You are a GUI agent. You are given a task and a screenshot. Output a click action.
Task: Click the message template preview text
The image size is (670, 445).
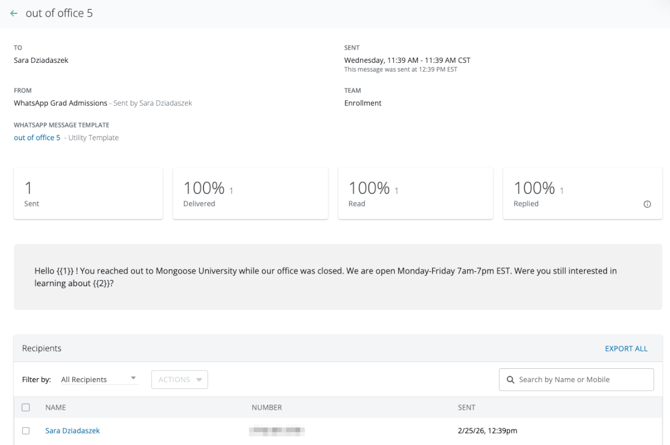click(325, 277)
